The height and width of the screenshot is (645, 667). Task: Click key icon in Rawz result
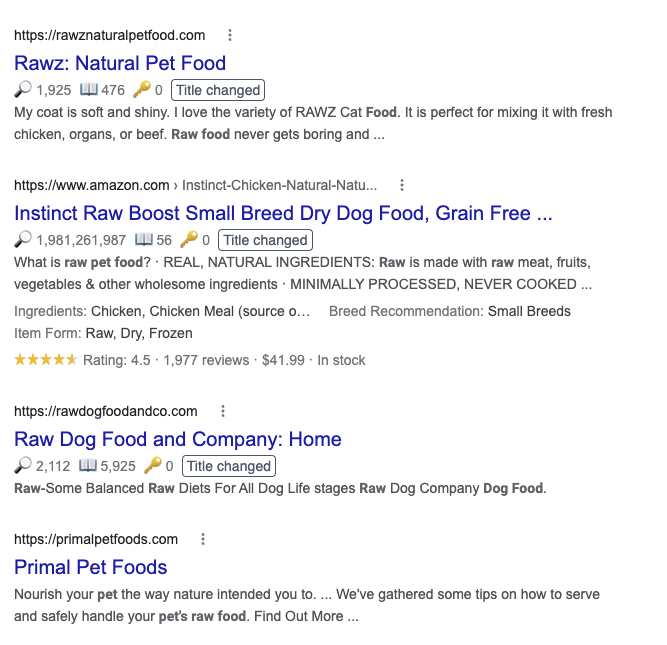[x=141, y=90]
